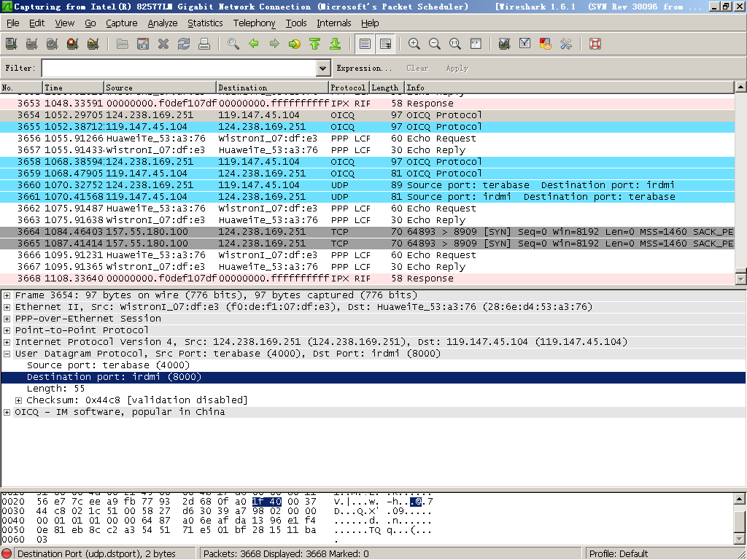The height and width of the screenshot is (560, 747).
Task: Open the capture options icon
Action: click(32, 44)
